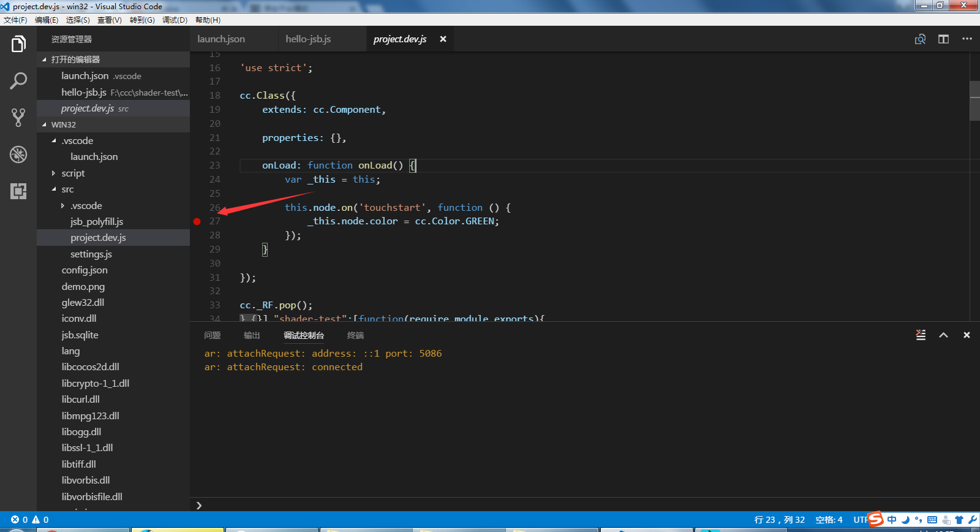The image size is (980, 532).
Task: Open the Explorer view in activity bar
Action: [18, 44]
